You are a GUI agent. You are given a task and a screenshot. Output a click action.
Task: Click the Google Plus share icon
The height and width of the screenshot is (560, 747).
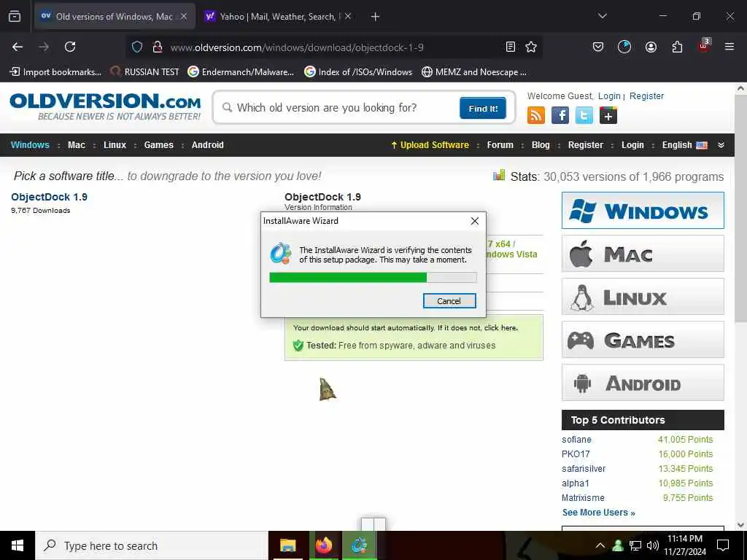(608, 115)
